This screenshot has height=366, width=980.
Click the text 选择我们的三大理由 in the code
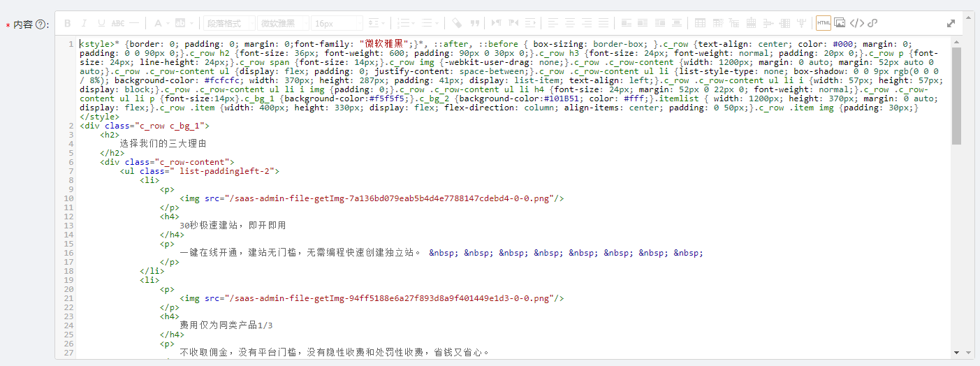[x=163, y=143]
